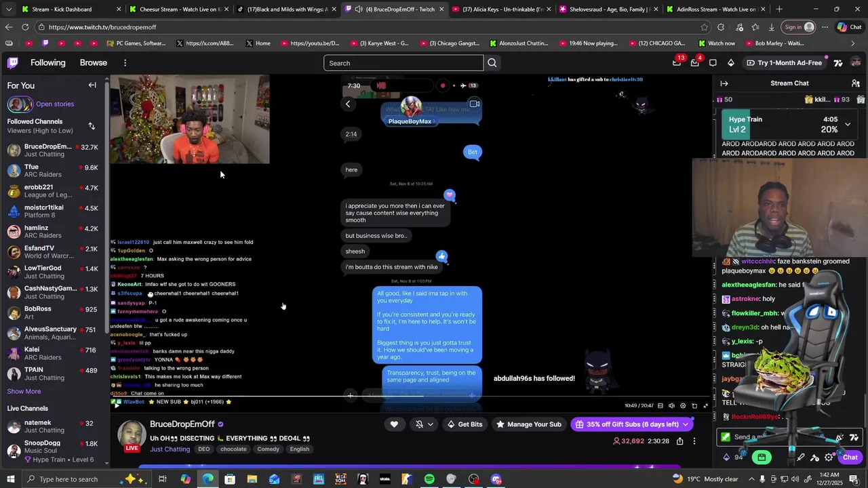Open 7TV emote menu in chat input

click(853, 438)
